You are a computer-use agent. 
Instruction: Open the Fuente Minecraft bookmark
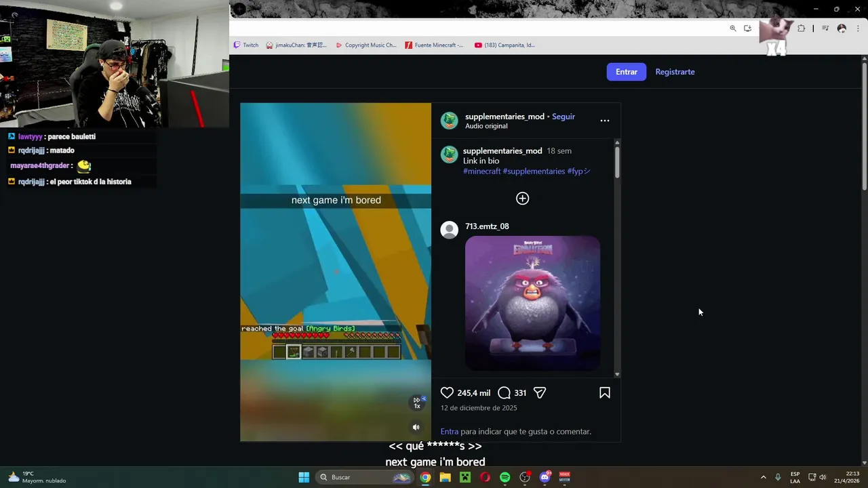(x=434, y=45)
